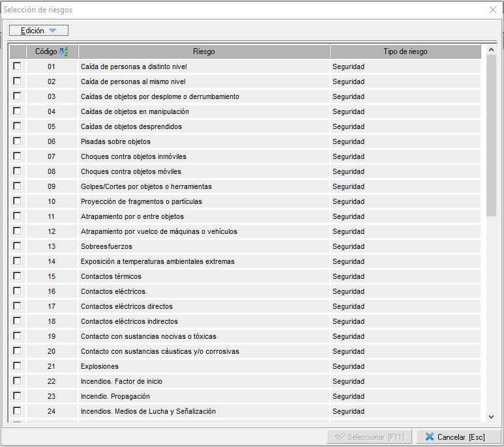Tick checkbox for Sobreesfuerzos row

click(17, 246)
